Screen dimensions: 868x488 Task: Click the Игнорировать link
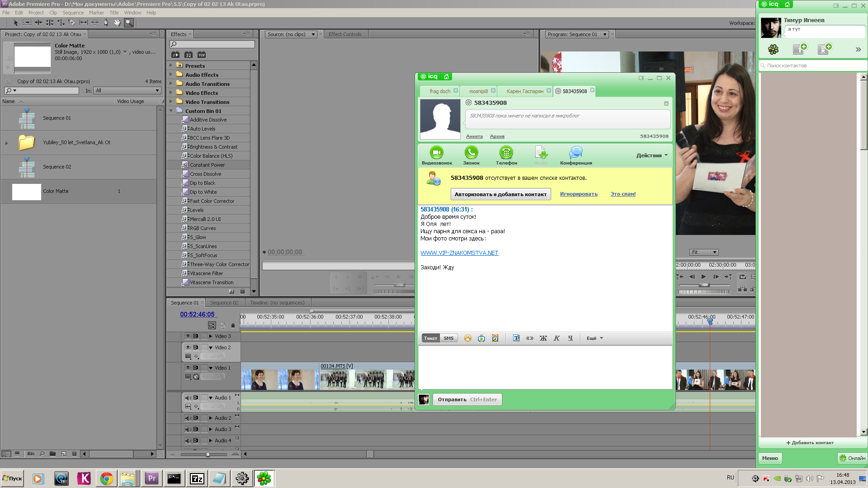[x=579, y=194]
